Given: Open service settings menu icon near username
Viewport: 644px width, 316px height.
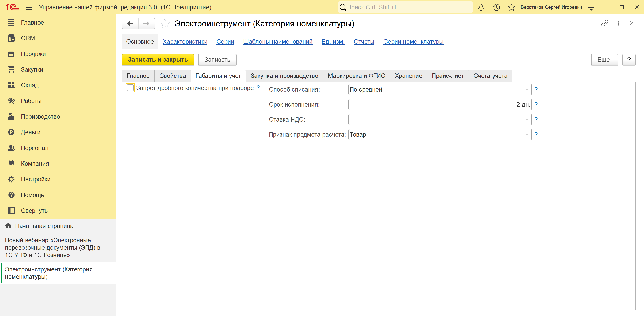Looking at the screenshot, I should (x=591, y=7).
